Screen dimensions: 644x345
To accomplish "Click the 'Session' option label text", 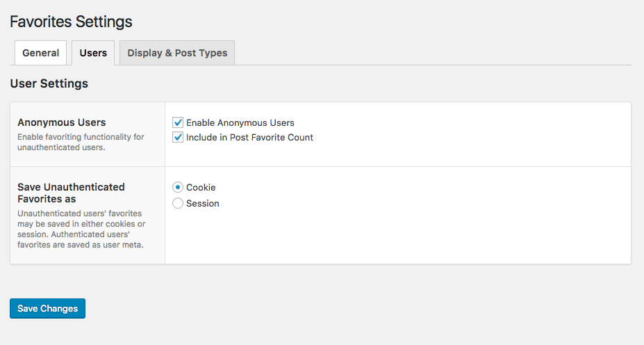I will point(202,203).
